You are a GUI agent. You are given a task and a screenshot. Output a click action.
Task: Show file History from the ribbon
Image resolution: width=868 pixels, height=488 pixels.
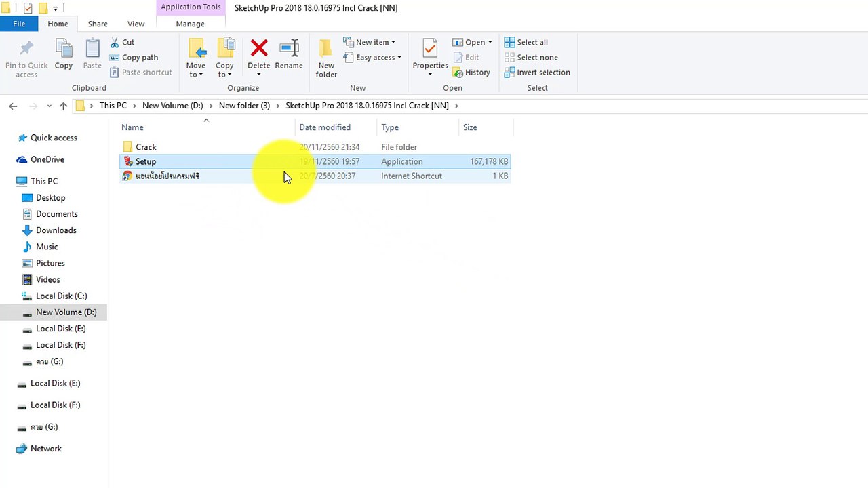471,73
